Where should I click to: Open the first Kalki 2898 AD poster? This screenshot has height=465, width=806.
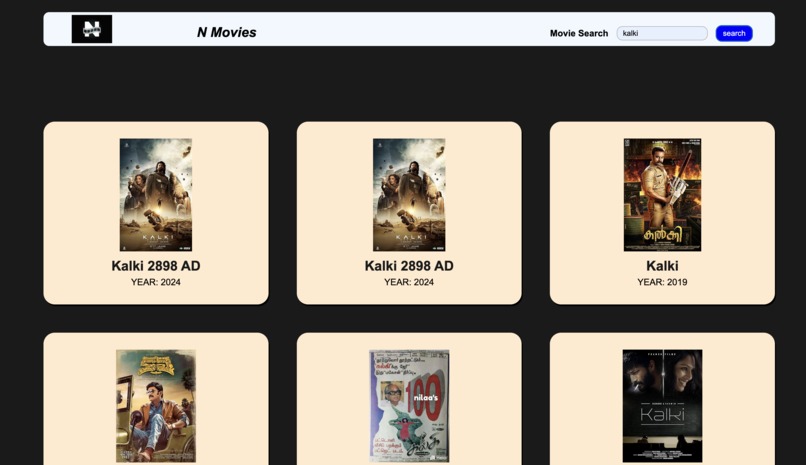tap(156, 195)
